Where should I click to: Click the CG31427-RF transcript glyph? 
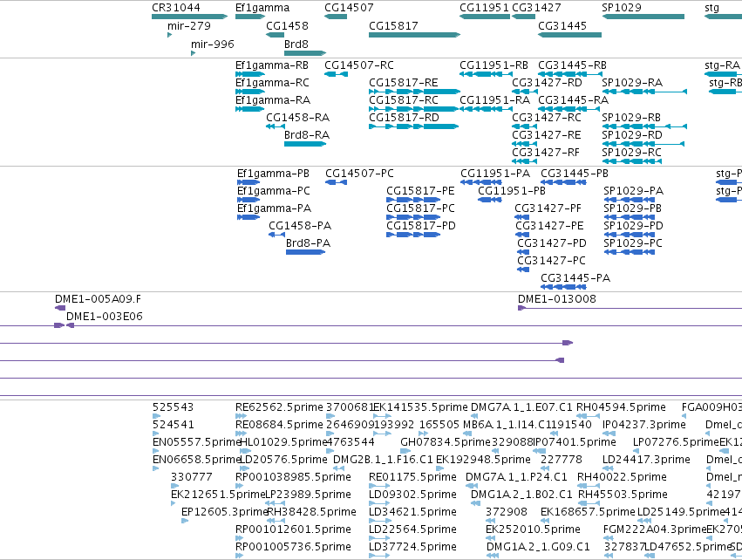(524, 161)
